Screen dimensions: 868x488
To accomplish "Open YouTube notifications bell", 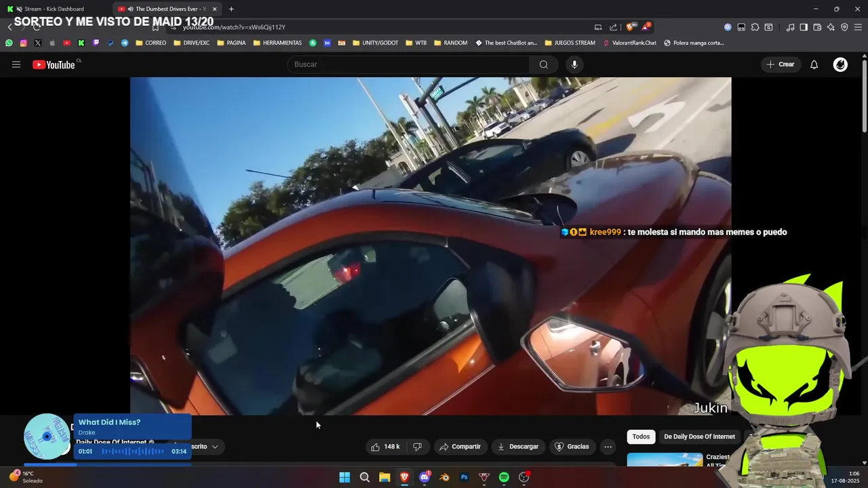I will click(x=814, y=64).
